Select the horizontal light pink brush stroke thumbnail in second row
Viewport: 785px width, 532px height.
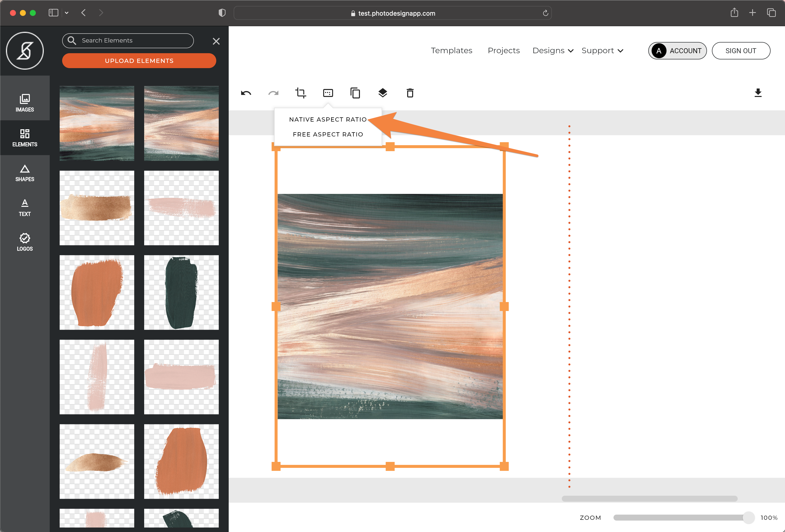point(181,208)
